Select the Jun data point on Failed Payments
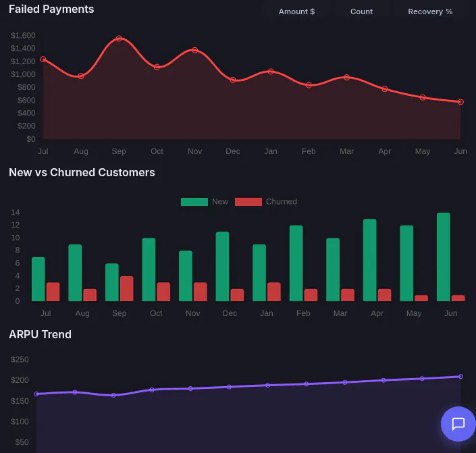The width and height of the screenshot is (476, 453). [x=460, y=102]
